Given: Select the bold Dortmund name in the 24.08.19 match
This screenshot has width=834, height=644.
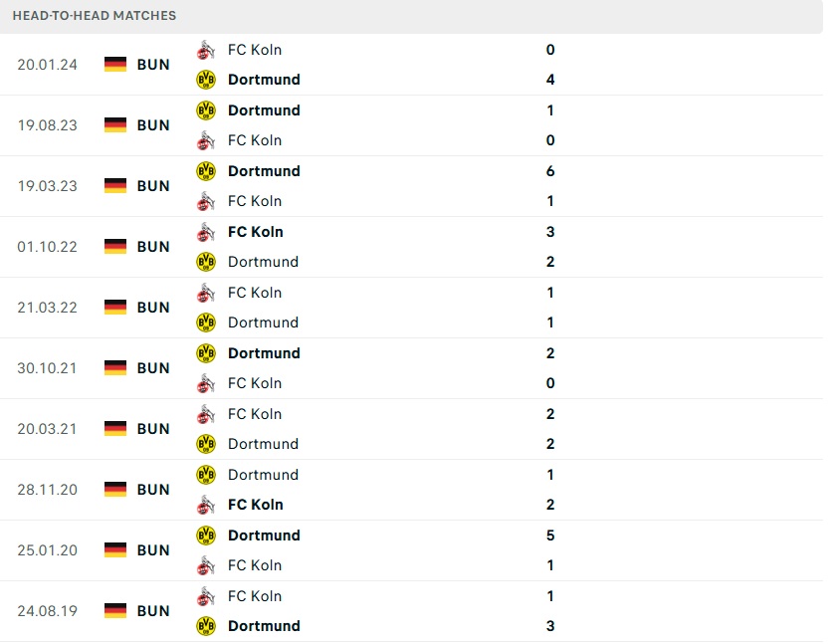Looking at the screenshot, I should coord(264,626).
